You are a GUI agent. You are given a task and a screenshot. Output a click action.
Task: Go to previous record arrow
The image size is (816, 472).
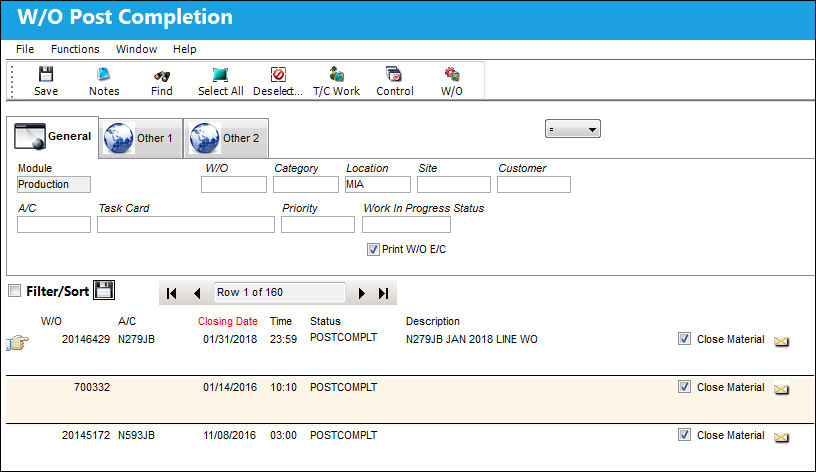[x=197, y=293]
